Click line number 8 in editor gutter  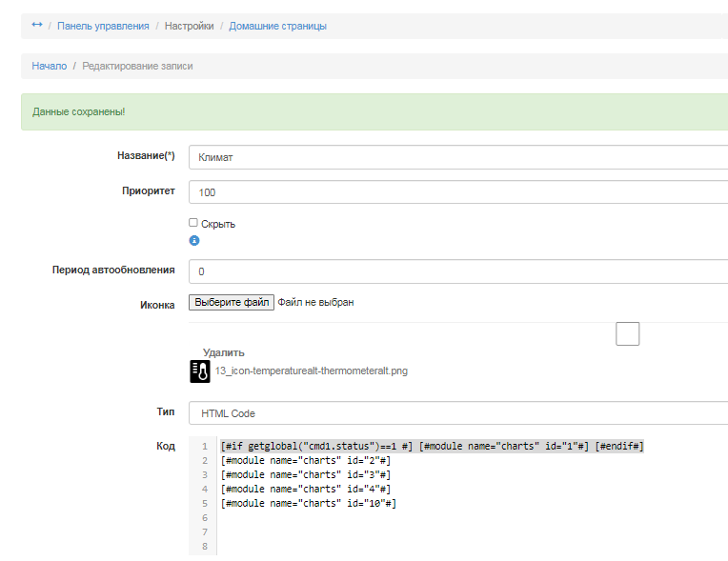[204, 547]
